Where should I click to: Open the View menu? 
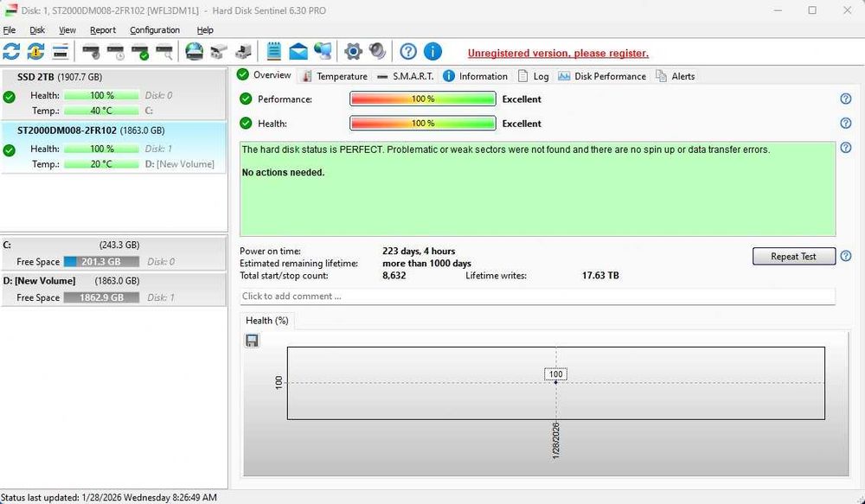pyautogui.click(x=67, y=29)
